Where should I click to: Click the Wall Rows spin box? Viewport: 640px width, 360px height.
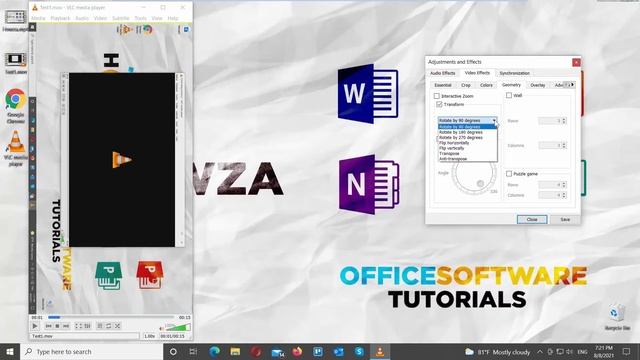552,121
